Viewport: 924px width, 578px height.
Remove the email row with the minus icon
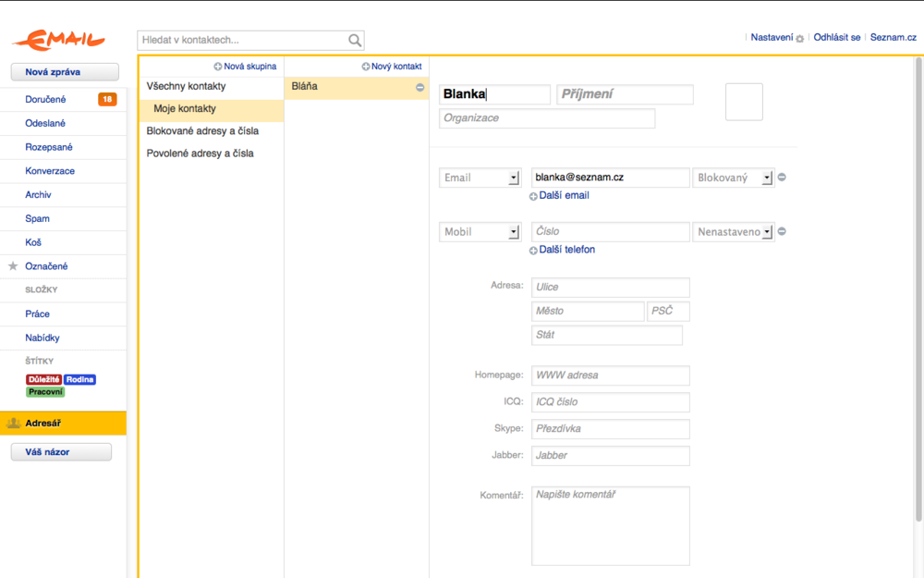[782, 177]
